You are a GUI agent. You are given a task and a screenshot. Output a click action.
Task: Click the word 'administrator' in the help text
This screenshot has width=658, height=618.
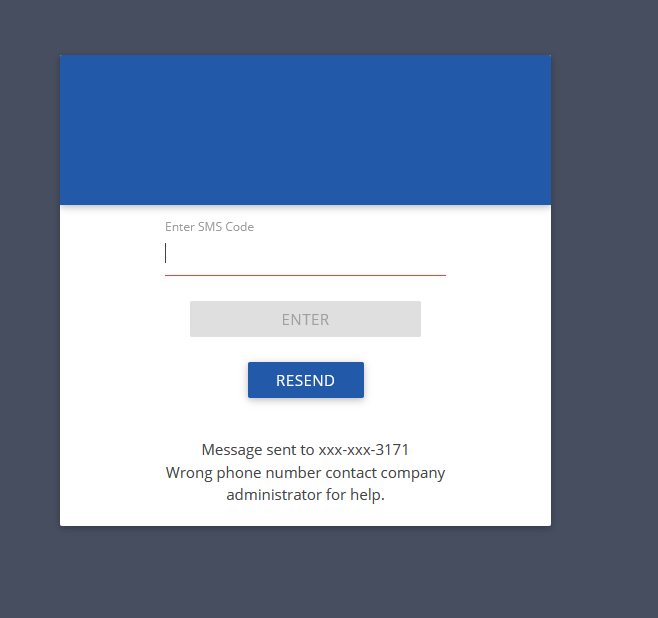[x=274, y=495]
